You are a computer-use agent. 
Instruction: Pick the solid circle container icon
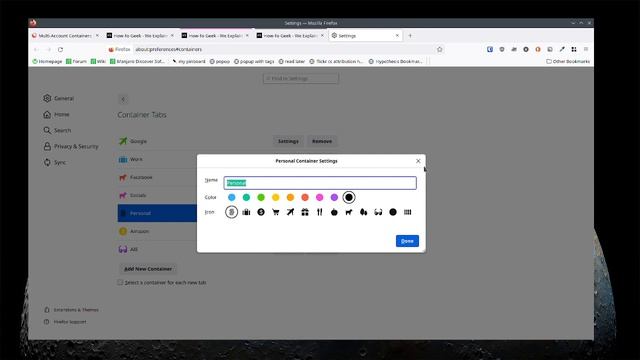pyautogui.click(x=393, y=212)
